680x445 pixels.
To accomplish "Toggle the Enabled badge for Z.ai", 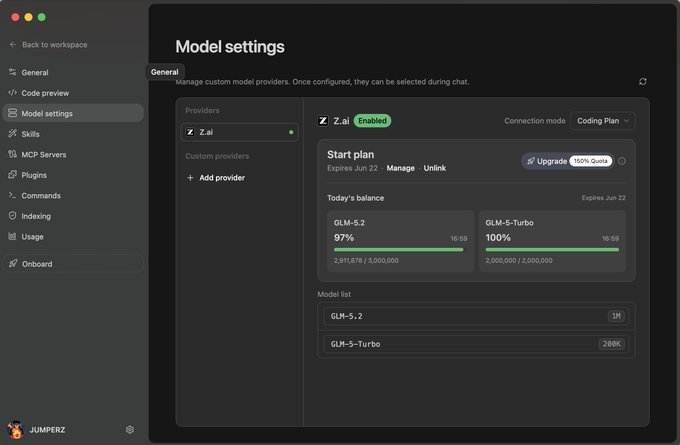I will coord(372,121).
